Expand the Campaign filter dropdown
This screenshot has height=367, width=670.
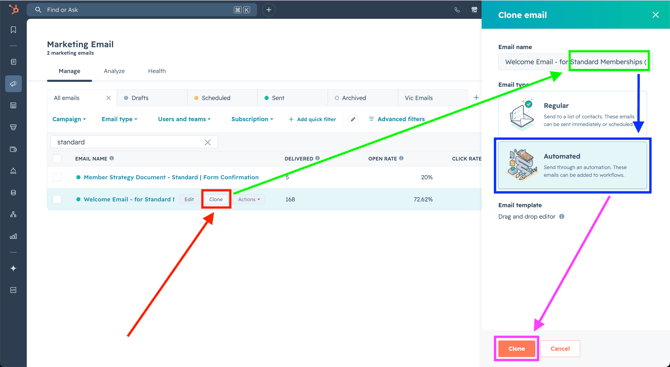click(x=69, y=119)
